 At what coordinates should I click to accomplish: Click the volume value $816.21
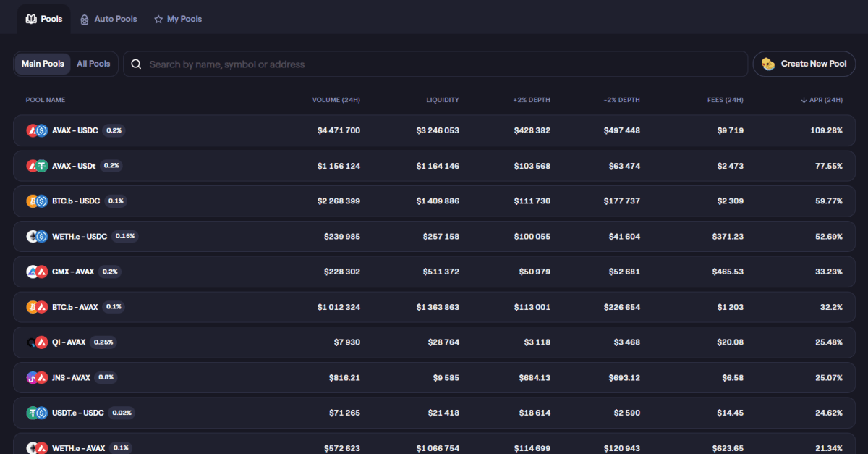tap(344, 377)
